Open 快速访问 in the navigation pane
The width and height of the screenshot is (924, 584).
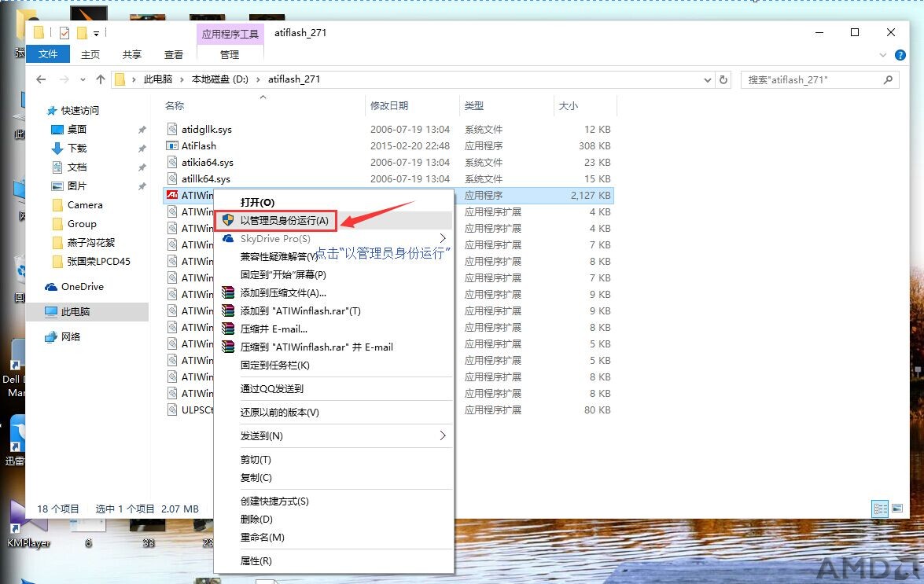pyautogui.click(x=80, y=111)
